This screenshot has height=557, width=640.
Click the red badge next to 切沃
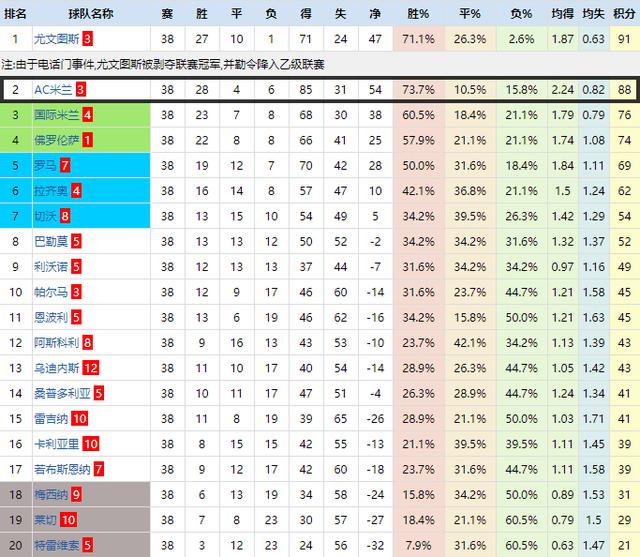pos(65,216)
